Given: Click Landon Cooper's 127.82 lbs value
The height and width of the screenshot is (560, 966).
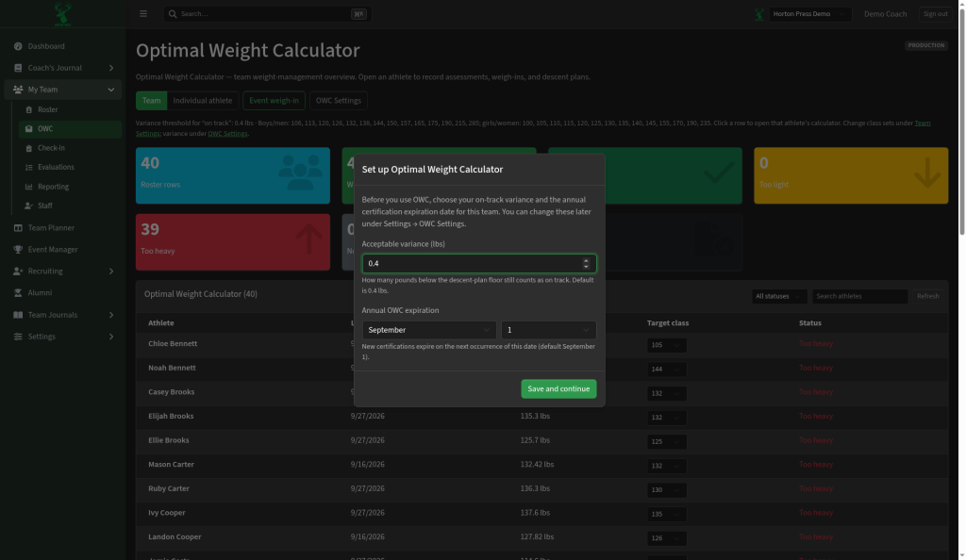Looking at the screenshot, I should tap(537, 536).
